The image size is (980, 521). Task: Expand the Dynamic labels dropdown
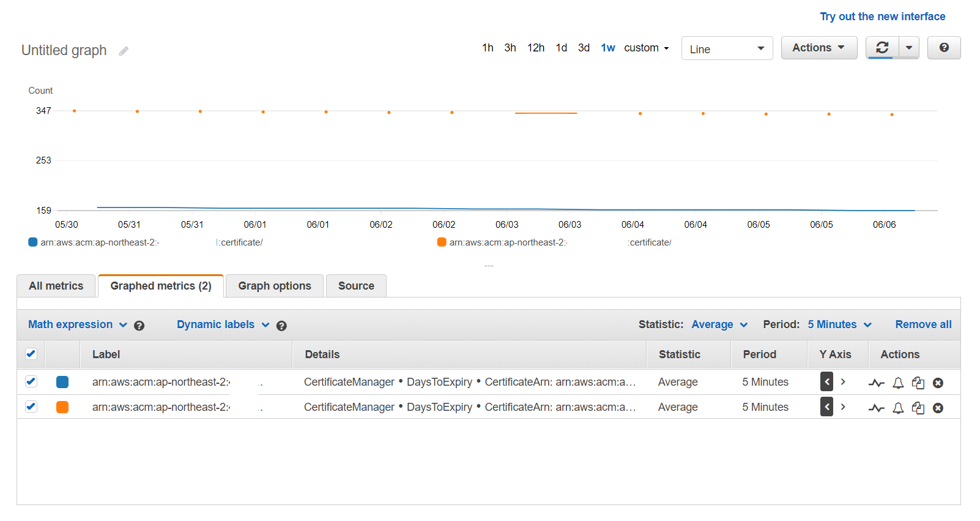click(223, 324)
